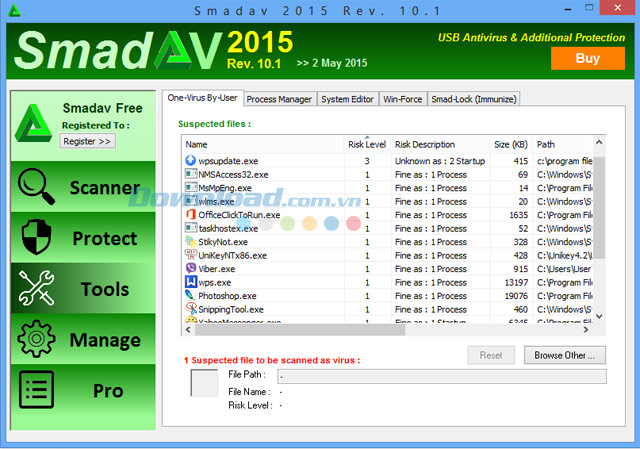Open the Process Manager tab
This screenshot has width=640, height=449.
(x=279, y=99)
